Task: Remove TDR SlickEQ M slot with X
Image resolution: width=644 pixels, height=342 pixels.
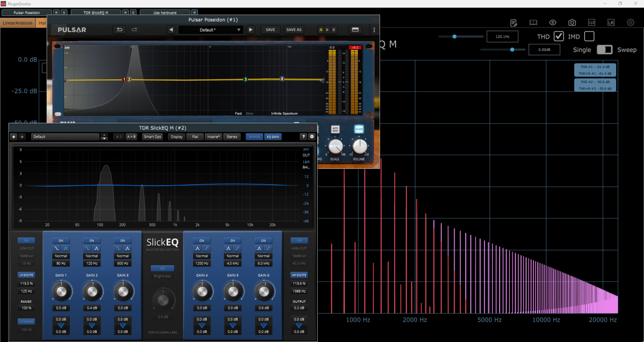Action: (133, 12)
